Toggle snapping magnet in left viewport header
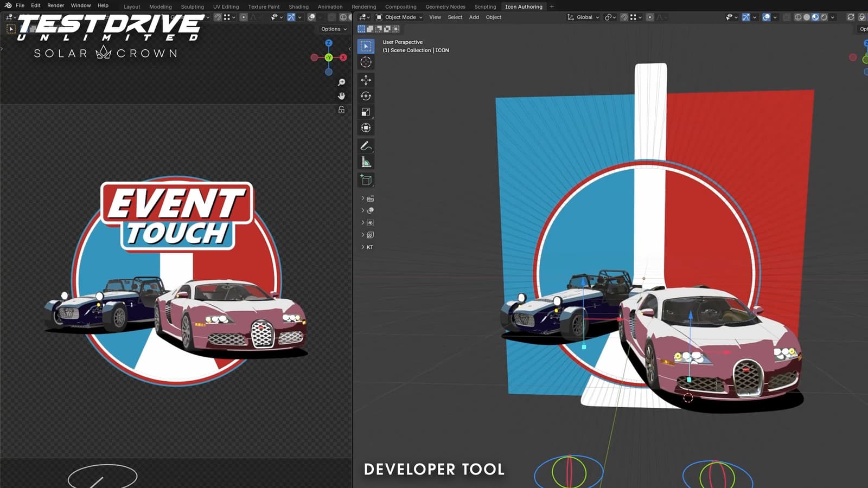This screenshot has height=488, width=868. coord(218,17)
